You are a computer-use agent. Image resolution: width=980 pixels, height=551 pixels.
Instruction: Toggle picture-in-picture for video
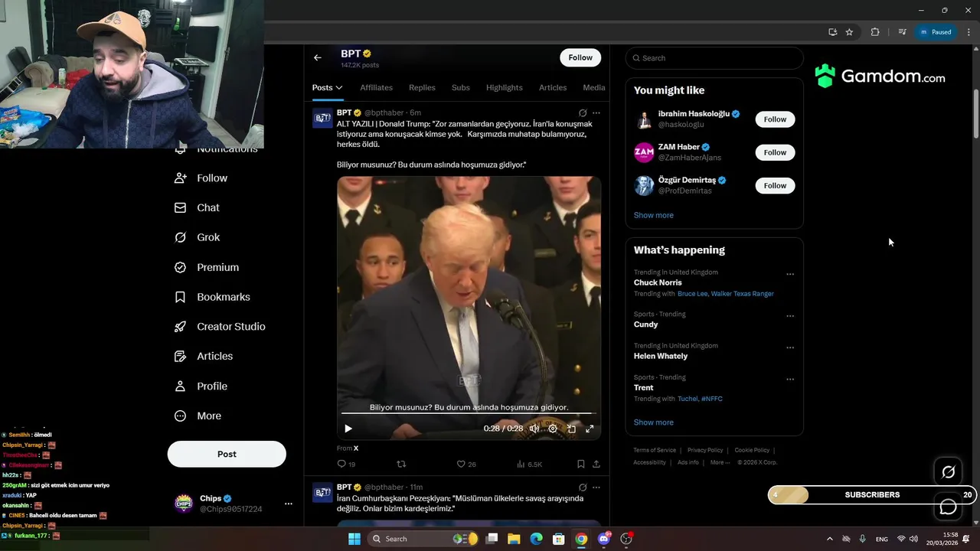tap(571, 429)
